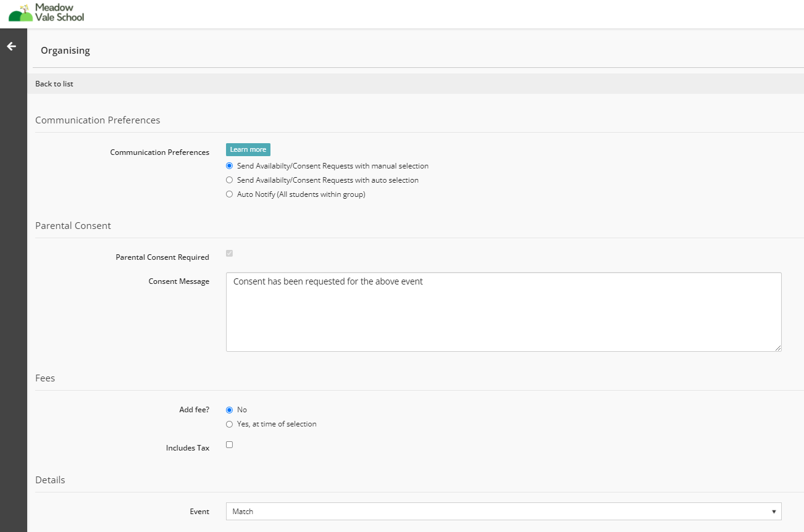Screen dimensions: 804x532
Task: Click the Fees section heading
Action: (x=45, y=378)
